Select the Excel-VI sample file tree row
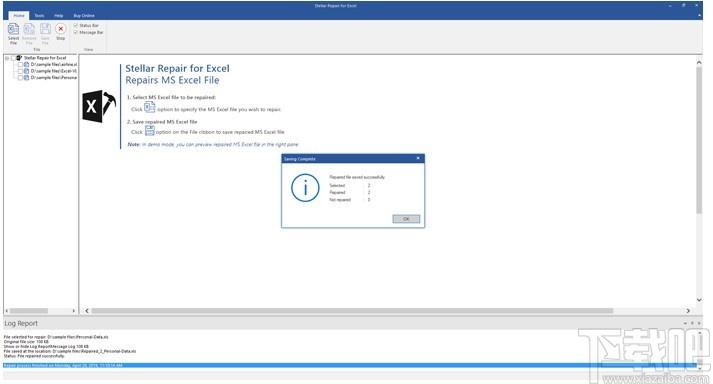Image resolution: width=713 pixels, height=384 pixels. click(54, 71)
